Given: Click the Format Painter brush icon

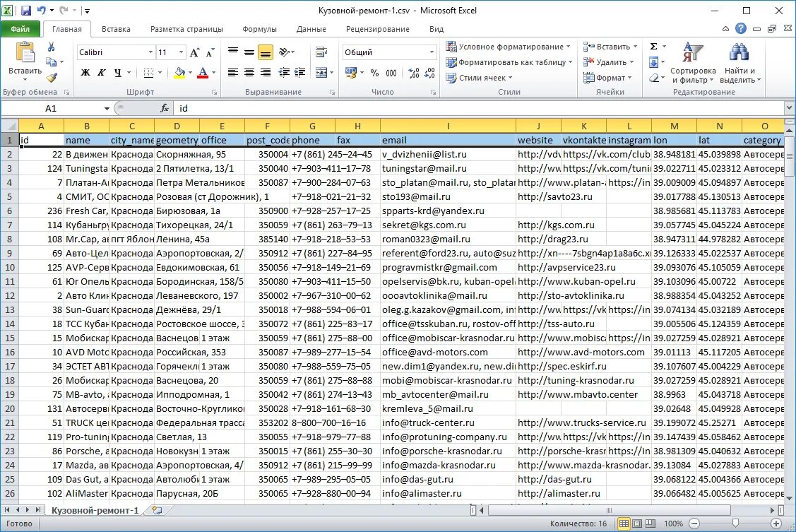Looking at the screenshot, I should (x=52, y=77).
